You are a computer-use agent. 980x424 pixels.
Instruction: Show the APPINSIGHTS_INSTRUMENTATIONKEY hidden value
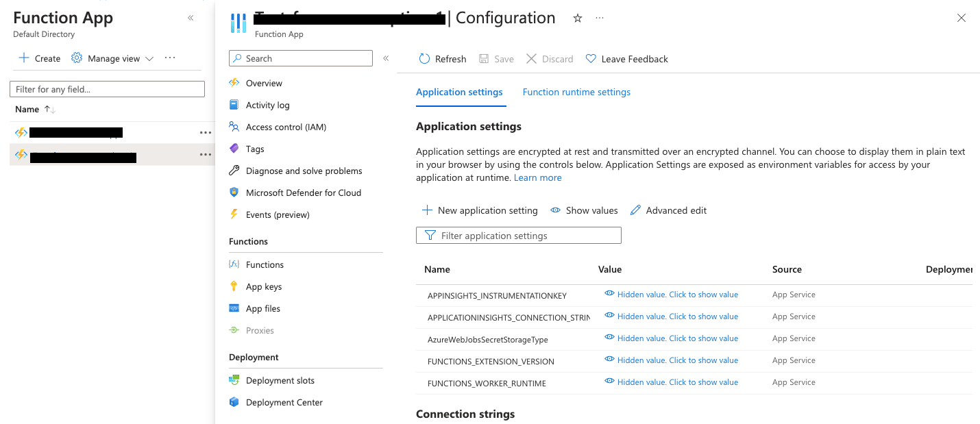pyautogui.click(x=677, y=294)
